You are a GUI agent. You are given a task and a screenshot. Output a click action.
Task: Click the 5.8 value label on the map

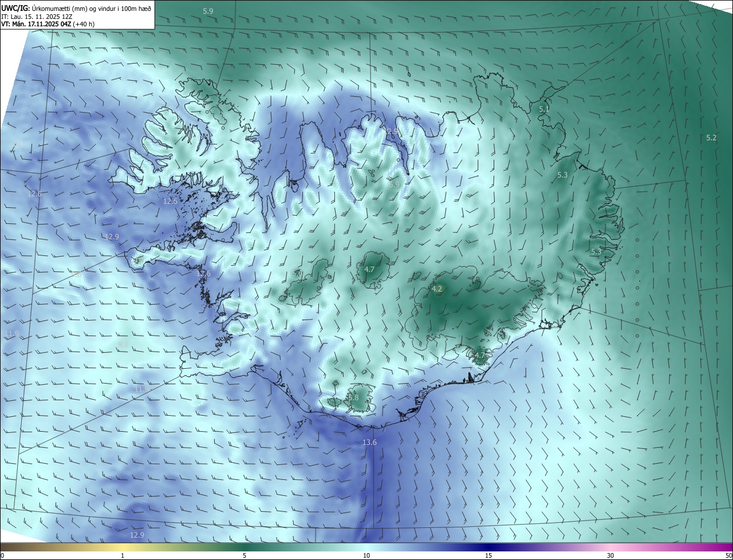click(353, 397)
